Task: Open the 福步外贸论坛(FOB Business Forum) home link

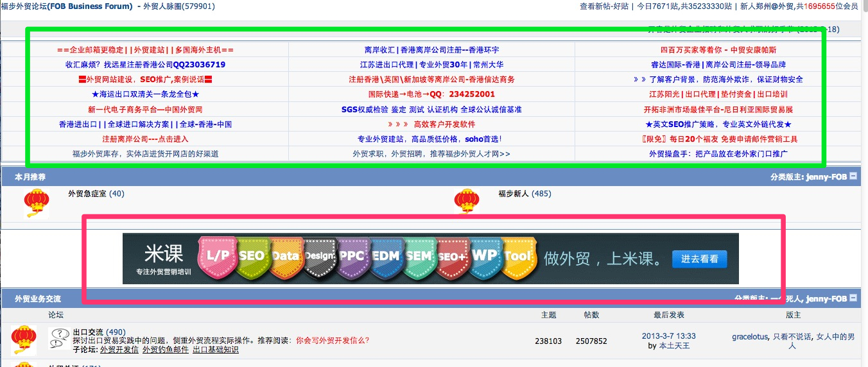Action: point(67,6)
